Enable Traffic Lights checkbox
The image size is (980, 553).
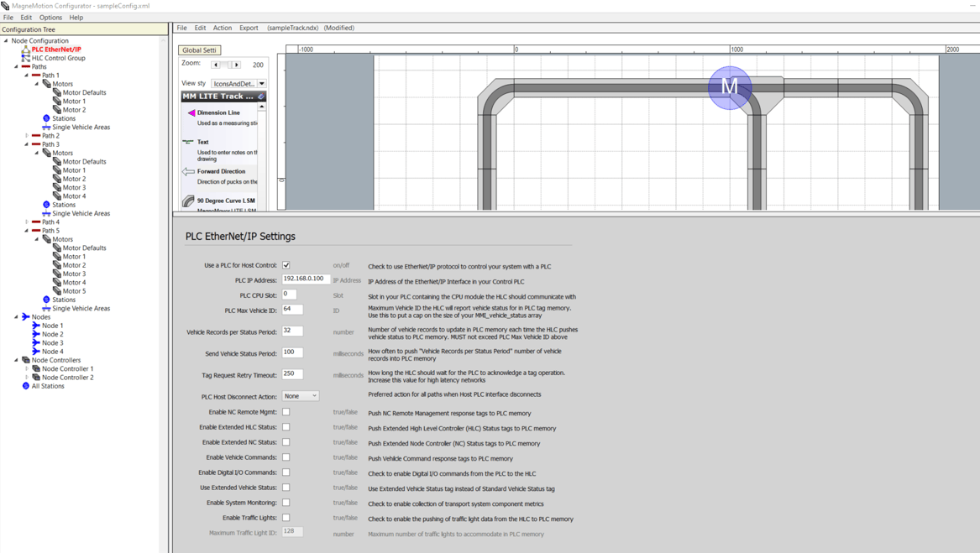point(286,518)
